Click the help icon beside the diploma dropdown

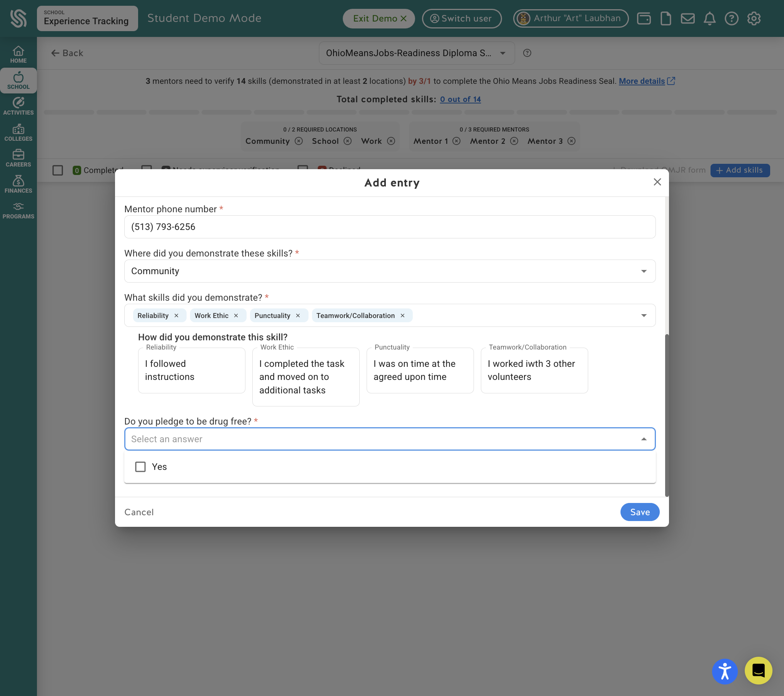[527, 53]
